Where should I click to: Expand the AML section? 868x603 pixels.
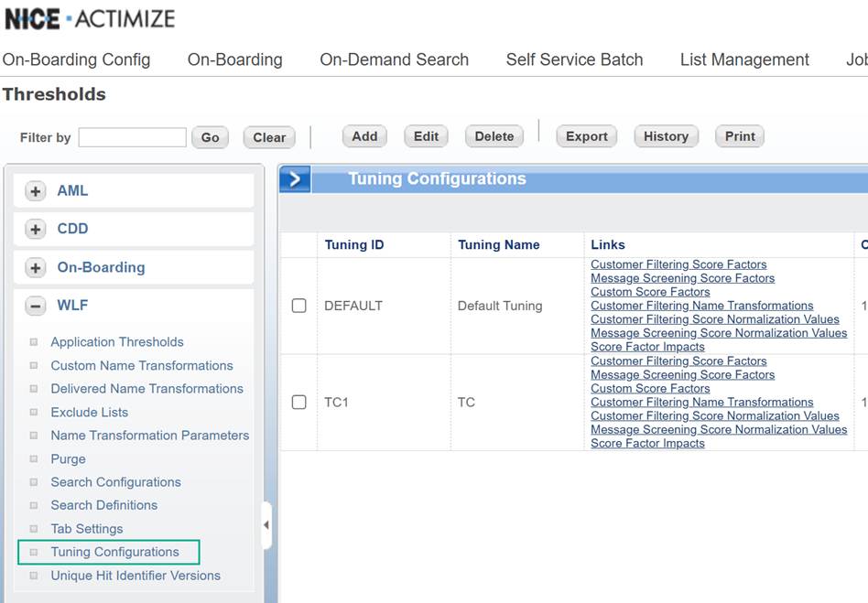coord(36,191)
